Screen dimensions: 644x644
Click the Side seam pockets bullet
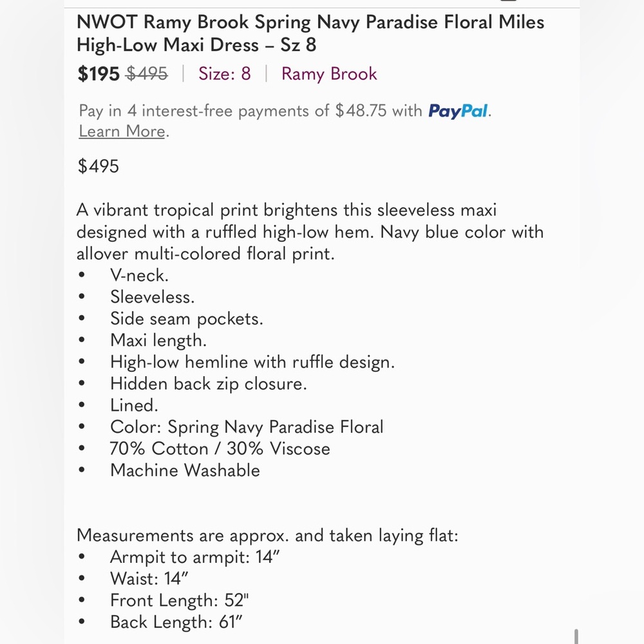click(187, 319)
